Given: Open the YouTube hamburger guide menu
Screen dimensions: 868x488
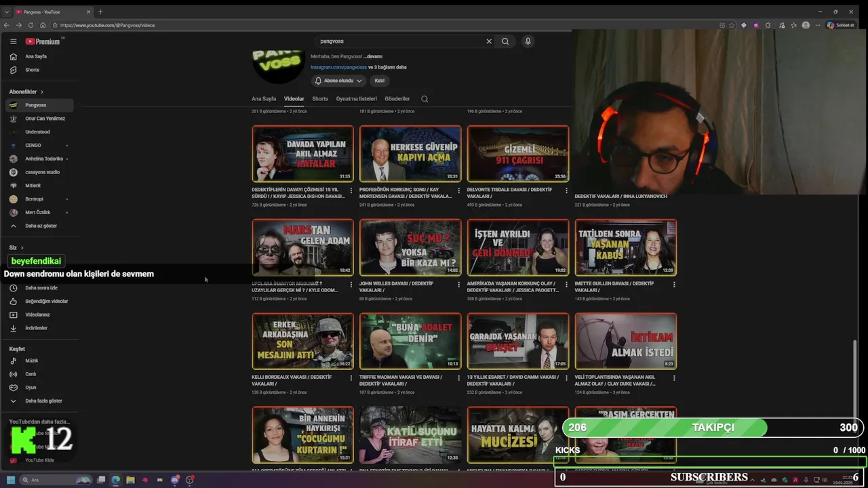Looking at the screenshot, I should pyautogui.click(x=13, y=41).
